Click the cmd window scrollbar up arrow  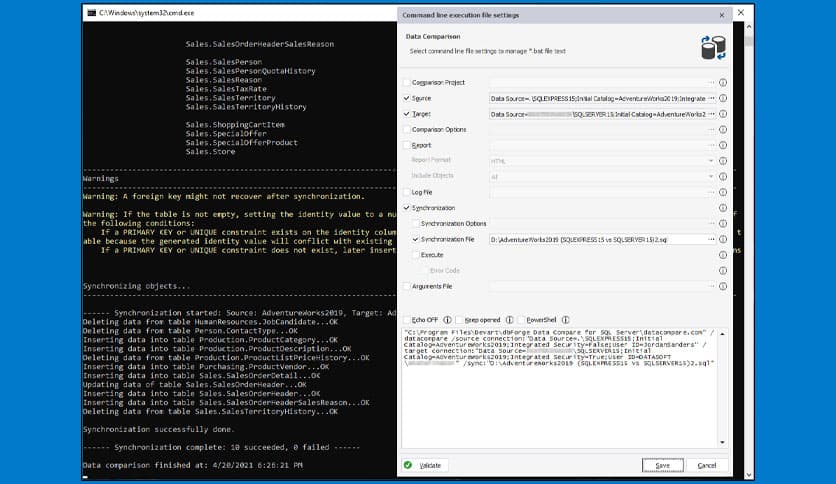coord(749,26)
